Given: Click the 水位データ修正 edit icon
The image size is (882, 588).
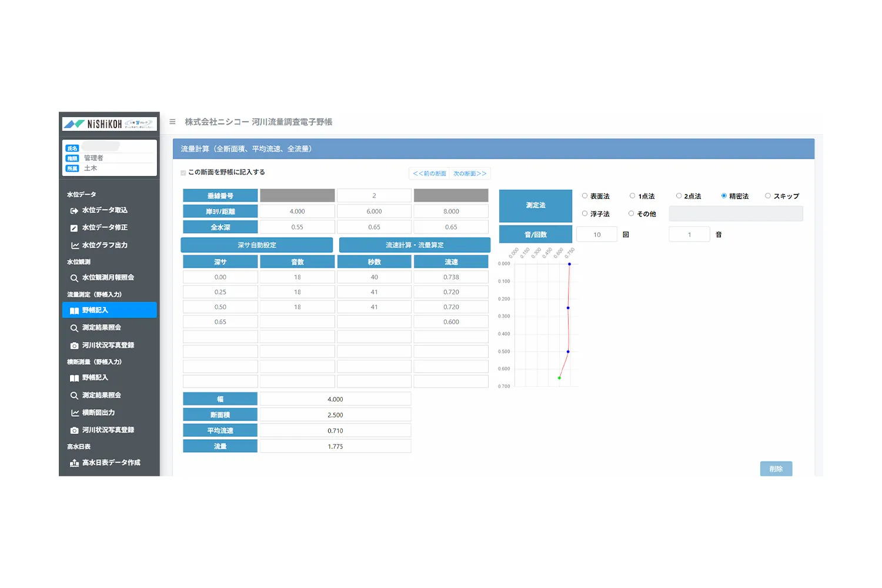Looking at the screenshot, I should [x=74, y=228].
